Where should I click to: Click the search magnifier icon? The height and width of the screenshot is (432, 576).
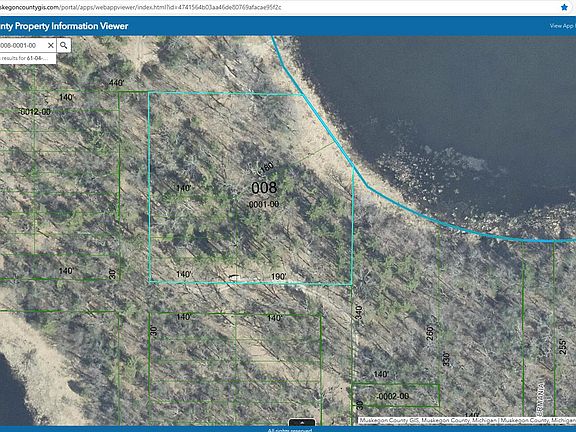pos(64,45)
